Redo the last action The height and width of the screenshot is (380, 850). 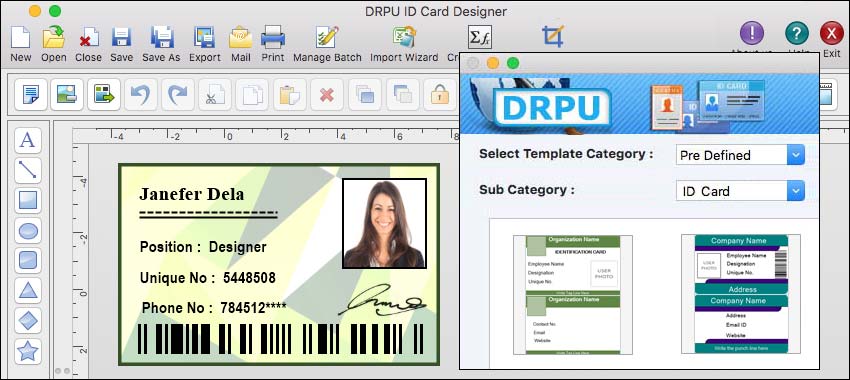[178, 95]
